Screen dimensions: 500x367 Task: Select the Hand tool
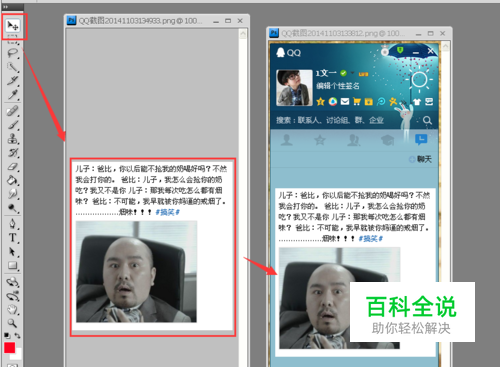tap(13, 309)
